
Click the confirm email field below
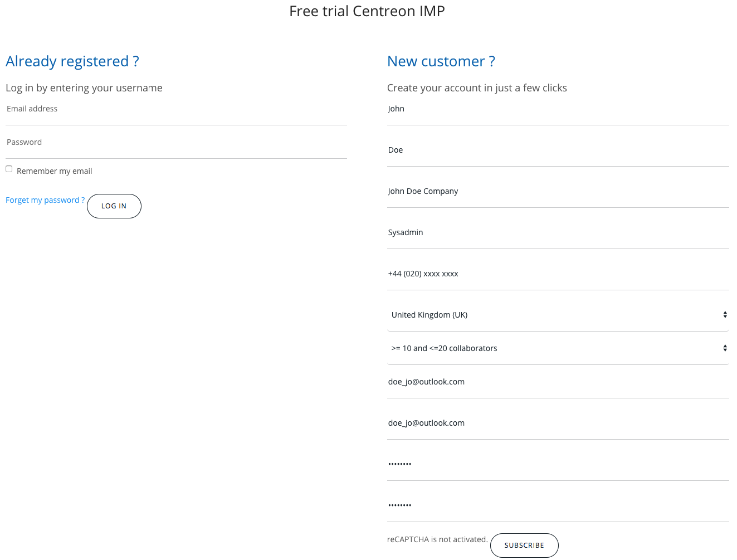[558, 423]
